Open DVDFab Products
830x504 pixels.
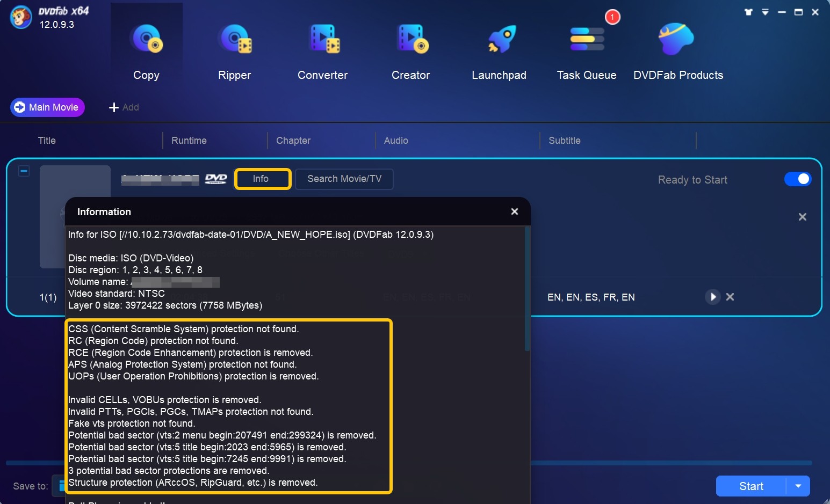(x=678, y=52)
